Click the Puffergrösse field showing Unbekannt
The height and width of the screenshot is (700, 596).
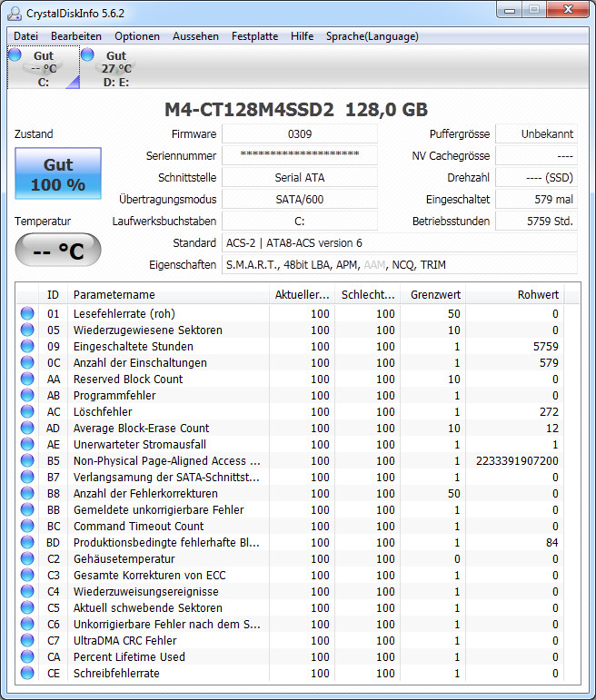(x=537, y=134)
